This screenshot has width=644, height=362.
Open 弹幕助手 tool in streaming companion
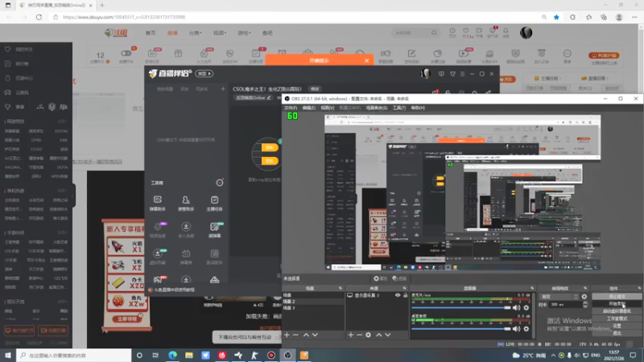coord(157,204)
